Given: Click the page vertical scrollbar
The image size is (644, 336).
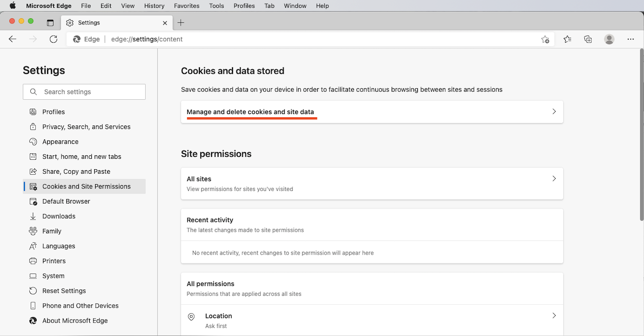Looking at the screenshot, I should tap(641, 135).
